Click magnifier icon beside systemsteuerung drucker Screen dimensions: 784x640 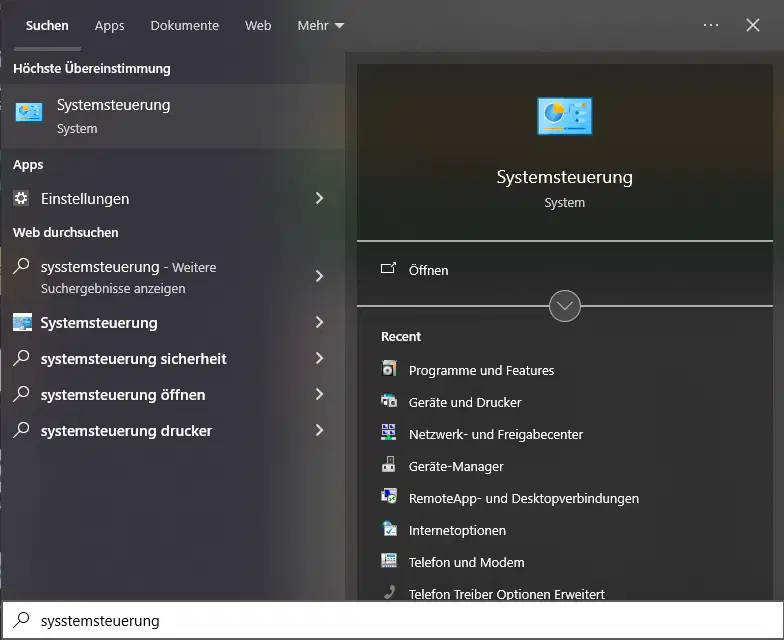pyautogui.click(x=21, y=430)
